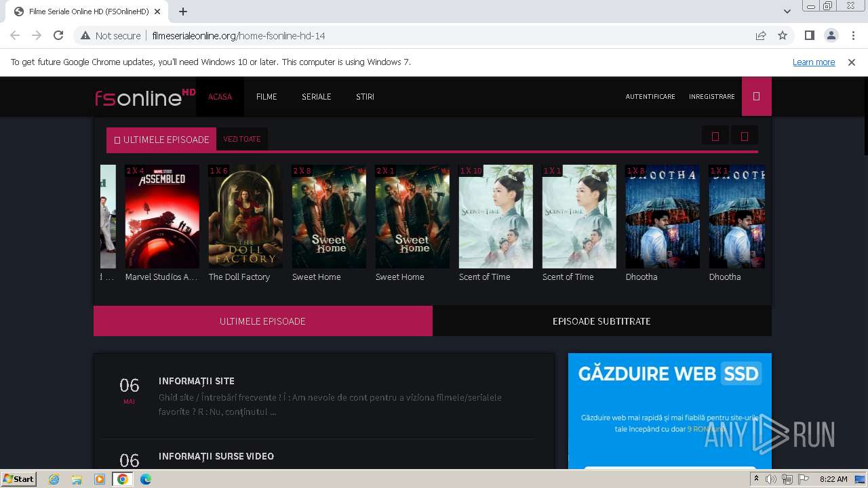
Task: Open Windows Media Player from taskbar
Action: 100,479
